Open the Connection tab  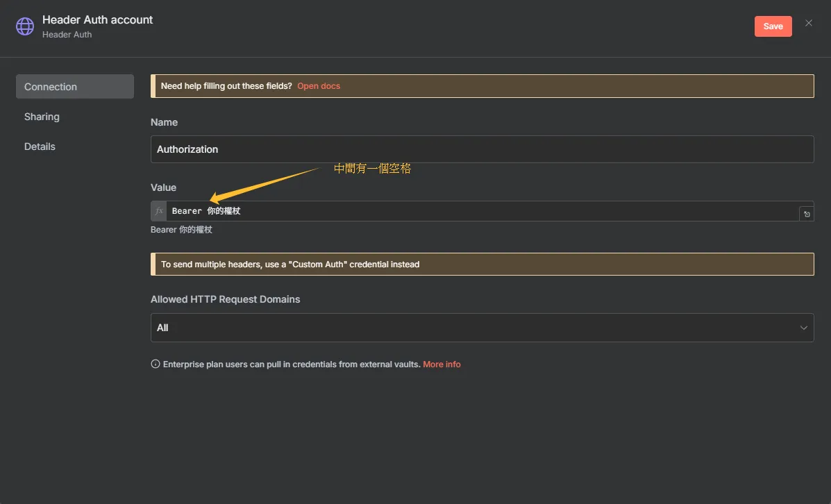74,87
